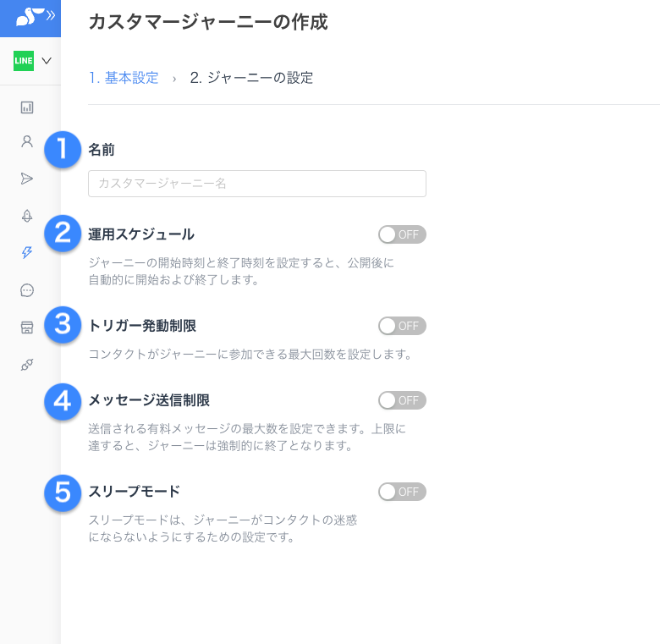Turn on the トリガー発動制限 switch
660x644 pixels.
(402, 326)
